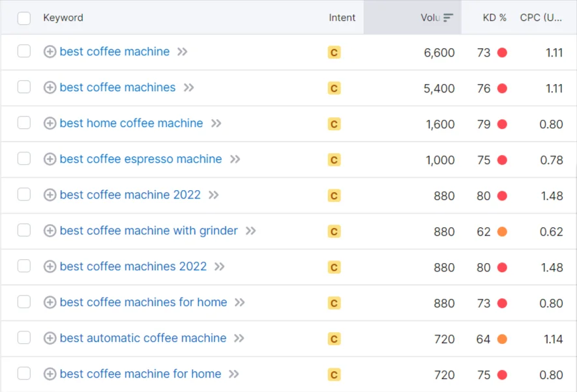This screenshot has height=392, width=577.
Task: Click the plus icon next to 'best coffee machine'
Action: pos(50,51)
